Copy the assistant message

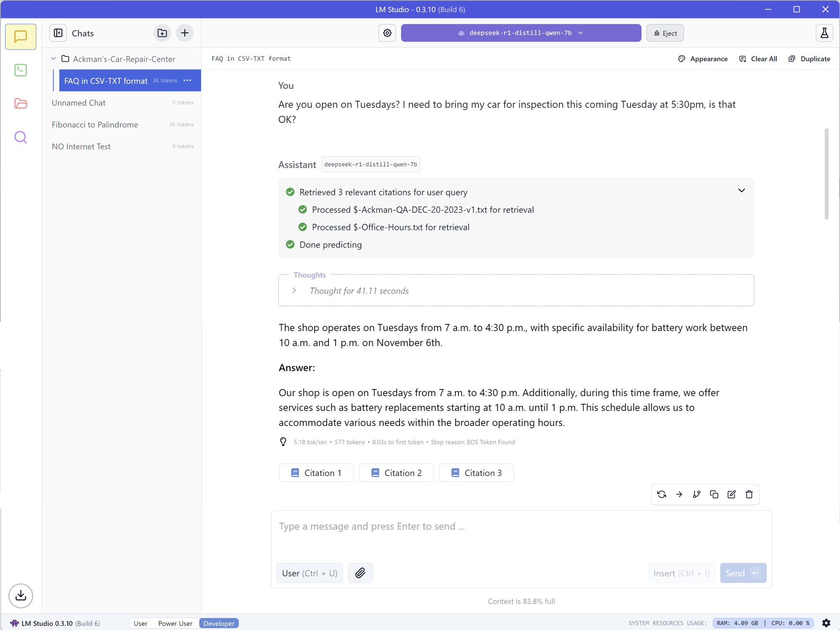714,494
